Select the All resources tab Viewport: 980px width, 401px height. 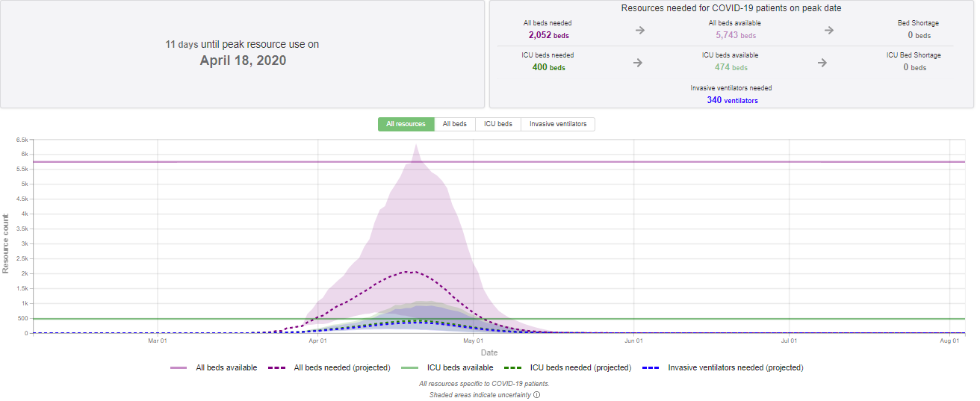tap(406, 124)
